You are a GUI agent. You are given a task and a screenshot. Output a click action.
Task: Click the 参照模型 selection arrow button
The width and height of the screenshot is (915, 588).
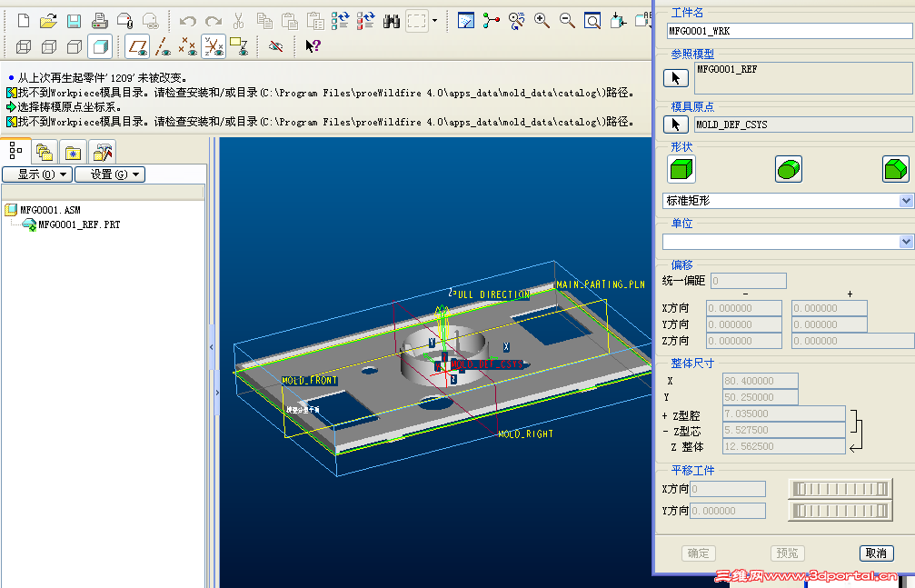676,78
